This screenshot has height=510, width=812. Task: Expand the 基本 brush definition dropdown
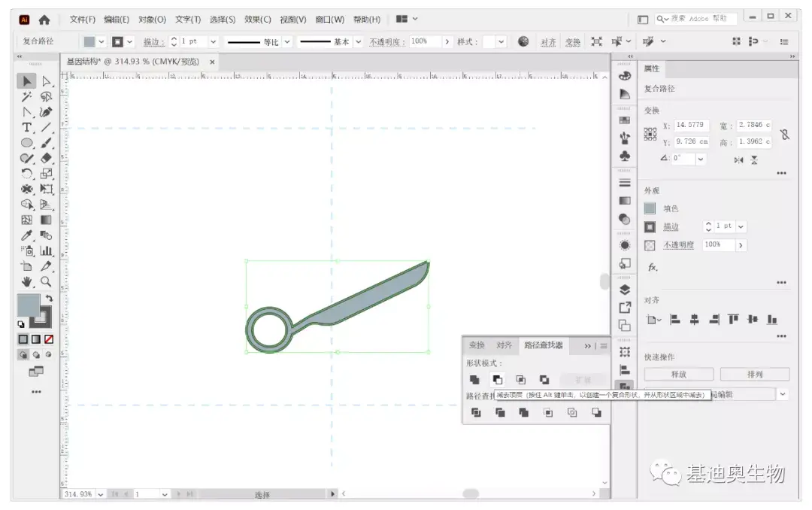pos(358,41)
